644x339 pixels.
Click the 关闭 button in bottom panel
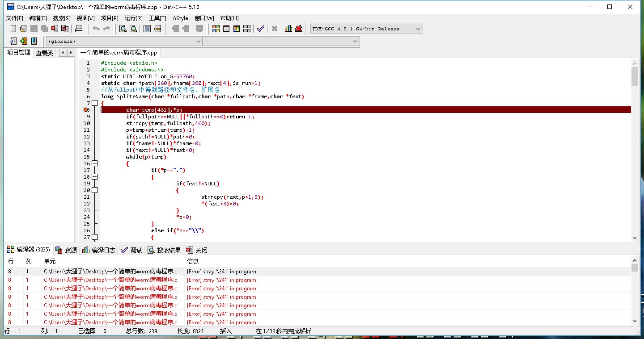click(197, 250)
